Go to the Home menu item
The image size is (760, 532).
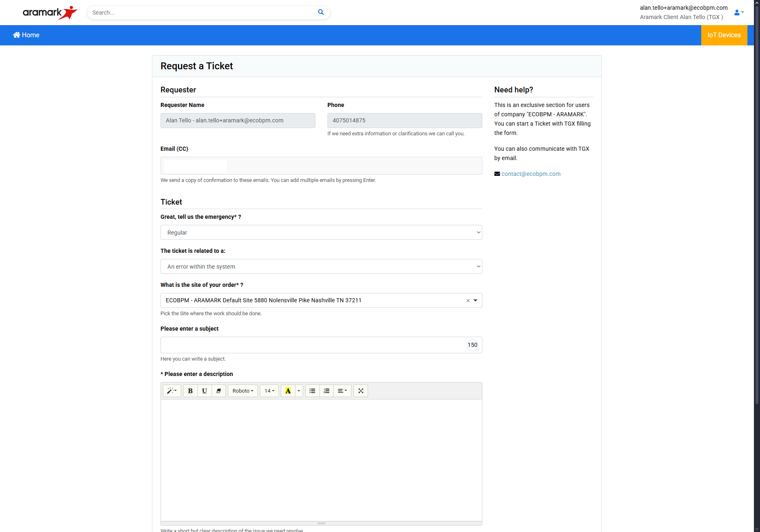coord(26,35)
